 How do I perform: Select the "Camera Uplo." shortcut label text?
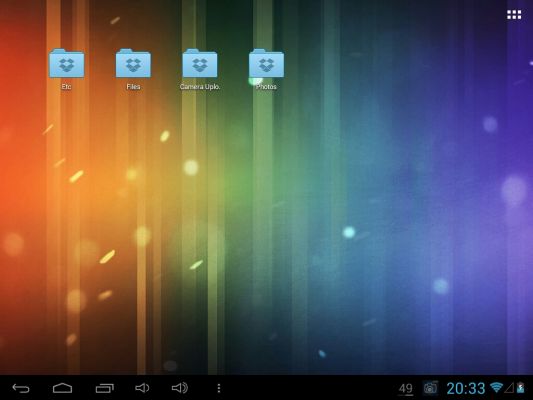(200, 87)
